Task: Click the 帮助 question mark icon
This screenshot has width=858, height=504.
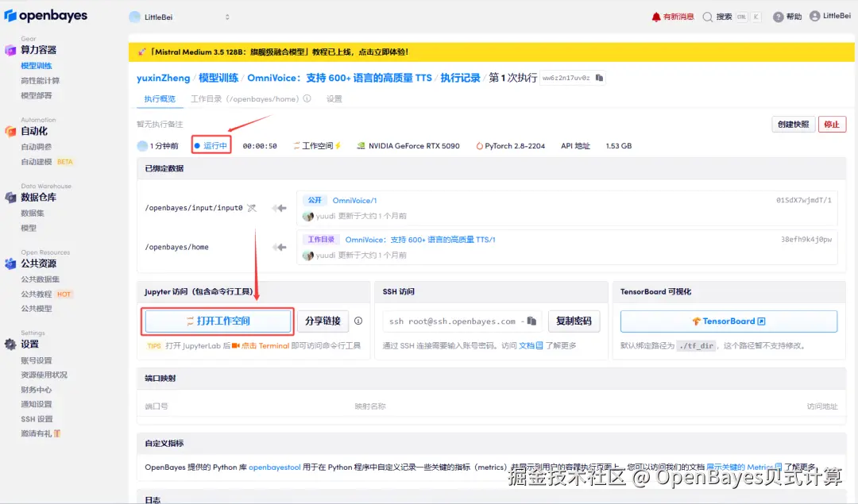Action: [778, 17]
